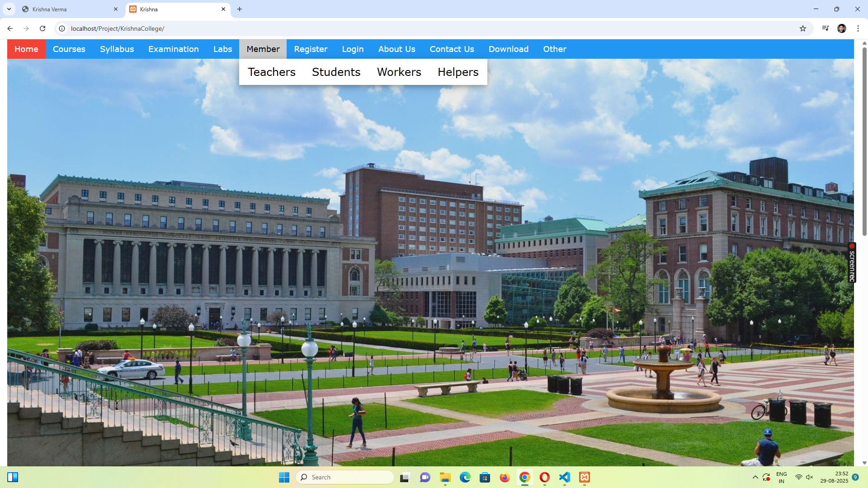Open a new browser tab with plus icon
868x488 pixels.
(240, 9)
